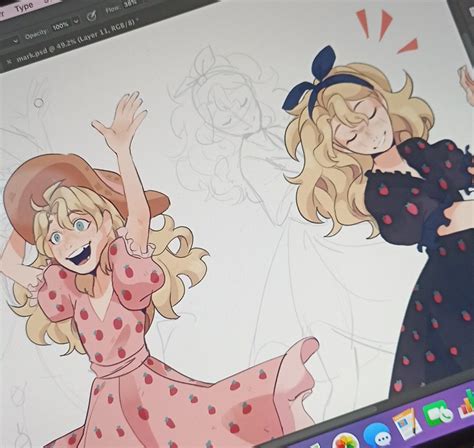Open Messages app in the Dock
The image size is (474, 448).
pyautogui.click(x=377, y=434)
